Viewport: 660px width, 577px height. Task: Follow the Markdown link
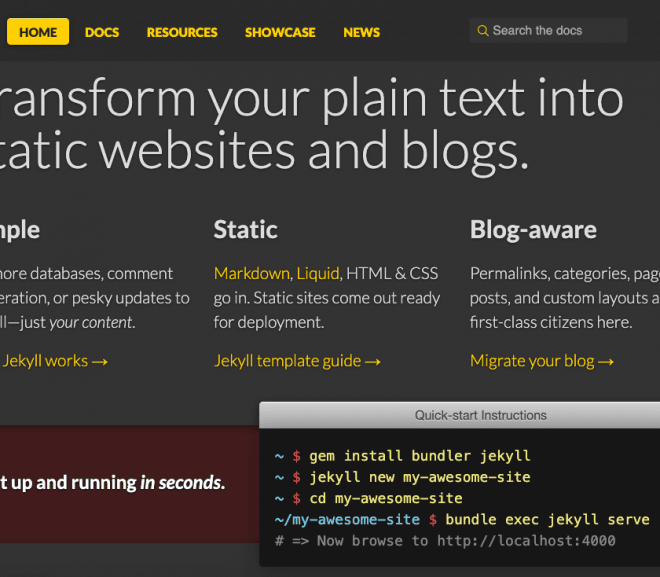point(252,274)
